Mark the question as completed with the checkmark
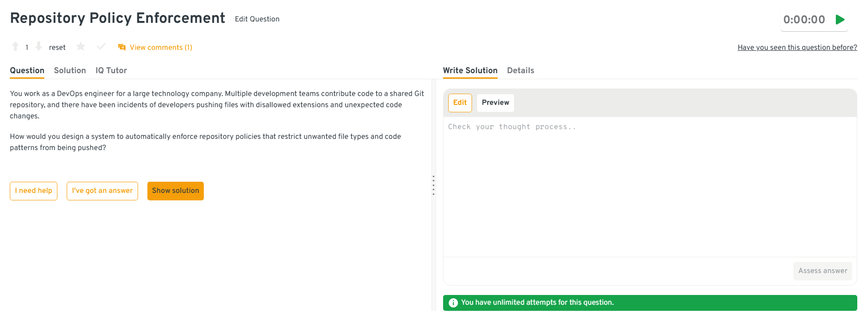 (101, 47)
